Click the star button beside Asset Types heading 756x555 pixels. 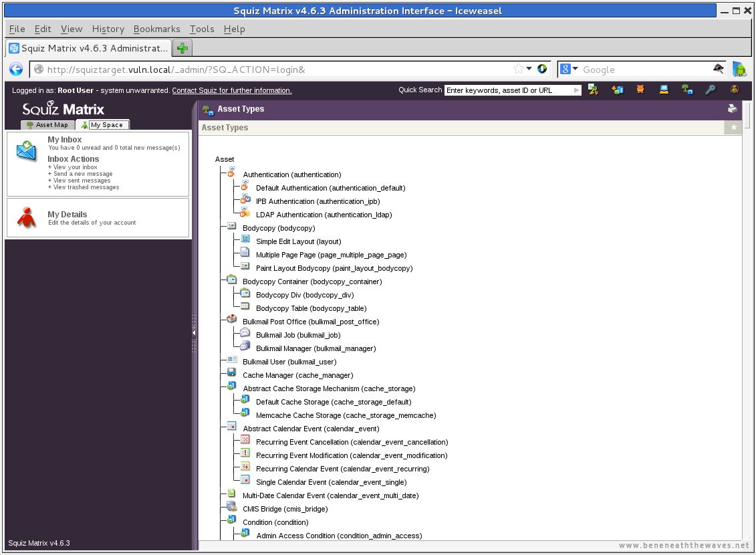pos(733,127)
